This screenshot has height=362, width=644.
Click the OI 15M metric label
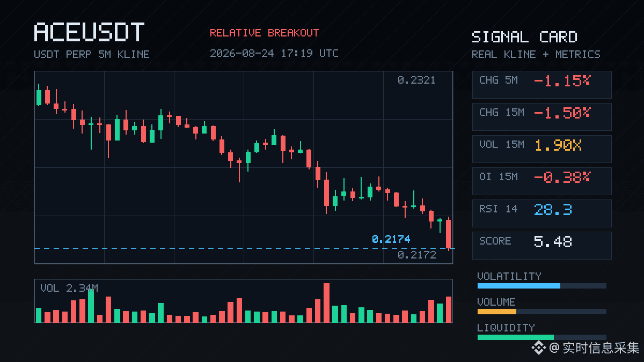pos(499,177)
